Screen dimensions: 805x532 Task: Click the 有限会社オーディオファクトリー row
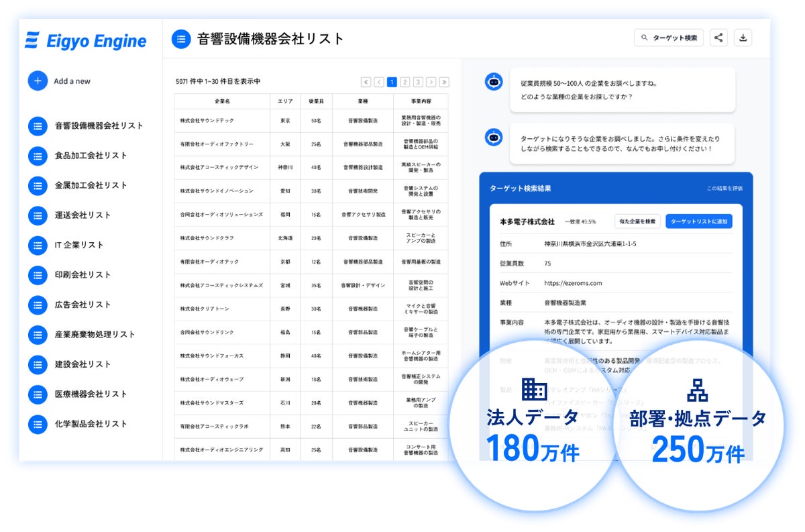[311, 144]
